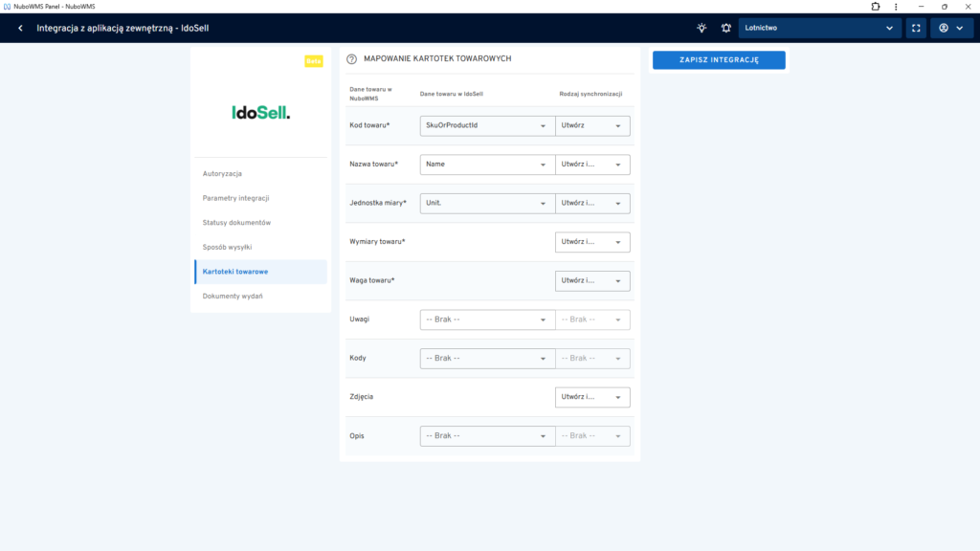This screenshot has height=551, width=980.
Task: Click the back arrow in header
Action: pos(20,28)
